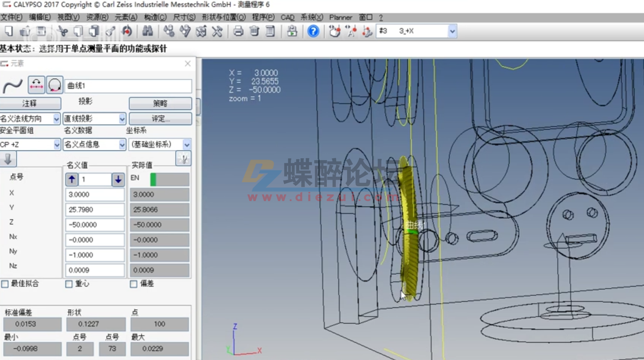The image size is (644, 360).
Task: Enable the 重心 checkbox
Action: [x=69, y=284]
